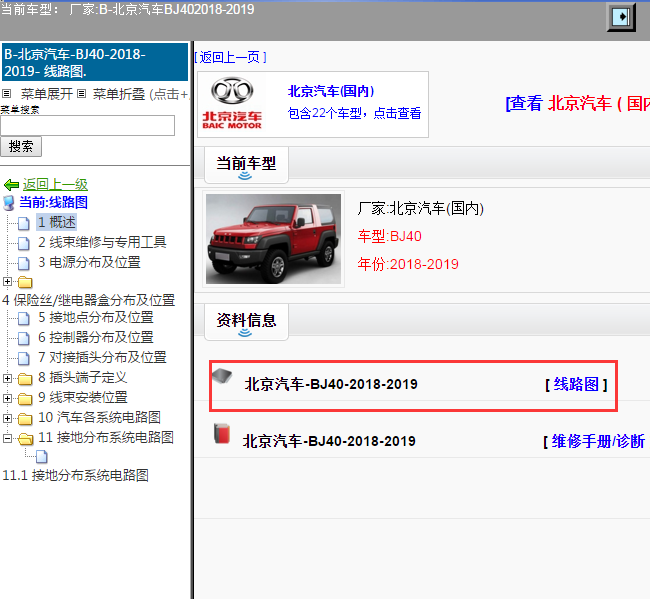Click 北京汽车-BJ40-2018-2019 title in 维修手册 row
The width and height of the screenshot is (650, 599).
pos(329,441)
